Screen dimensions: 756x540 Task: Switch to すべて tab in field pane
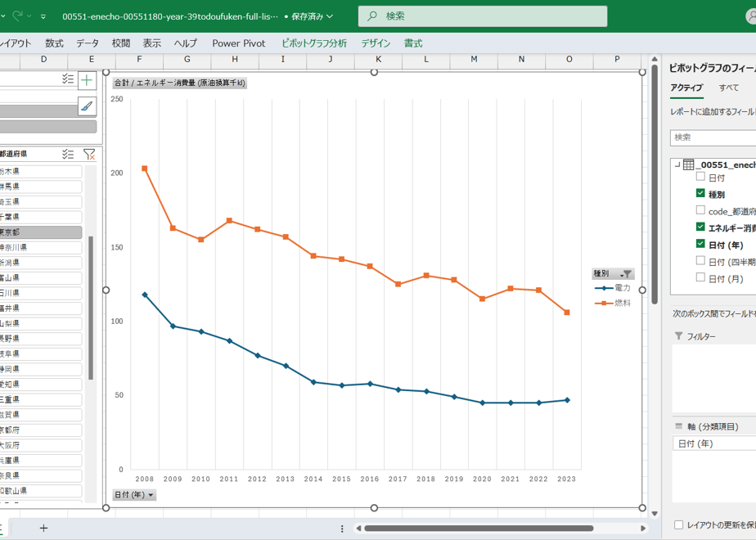click(x=728, y=88)
